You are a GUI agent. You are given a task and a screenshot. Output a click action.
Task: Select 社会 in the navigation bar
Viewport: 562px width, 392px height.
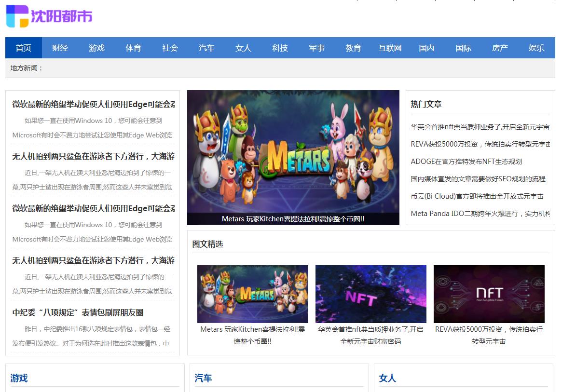(170, 48)
